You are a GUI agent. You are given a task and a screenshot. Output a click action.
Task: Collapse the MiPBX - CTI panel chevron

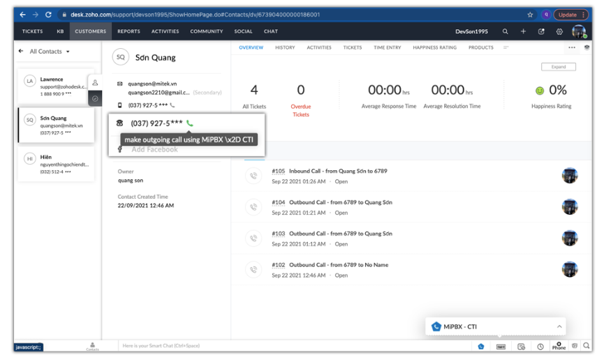(x=559, y=326)
